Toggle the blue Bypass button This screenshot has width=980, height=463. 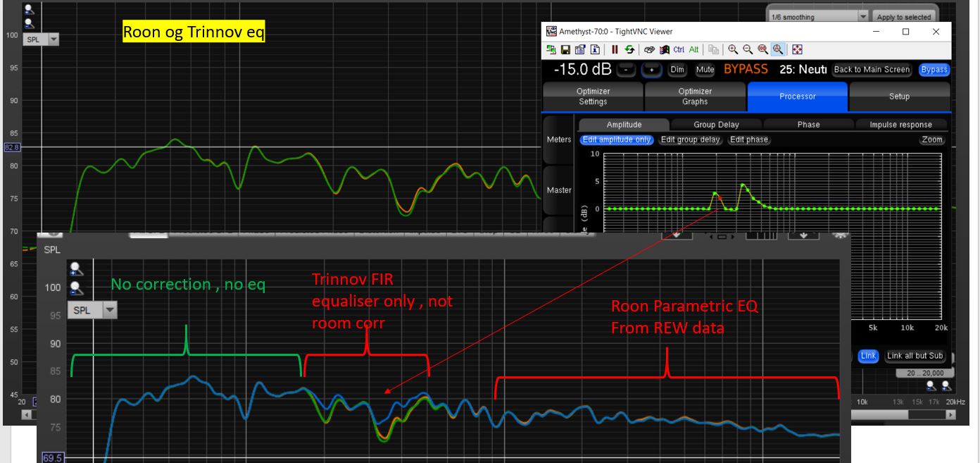[x=934, y=70]
